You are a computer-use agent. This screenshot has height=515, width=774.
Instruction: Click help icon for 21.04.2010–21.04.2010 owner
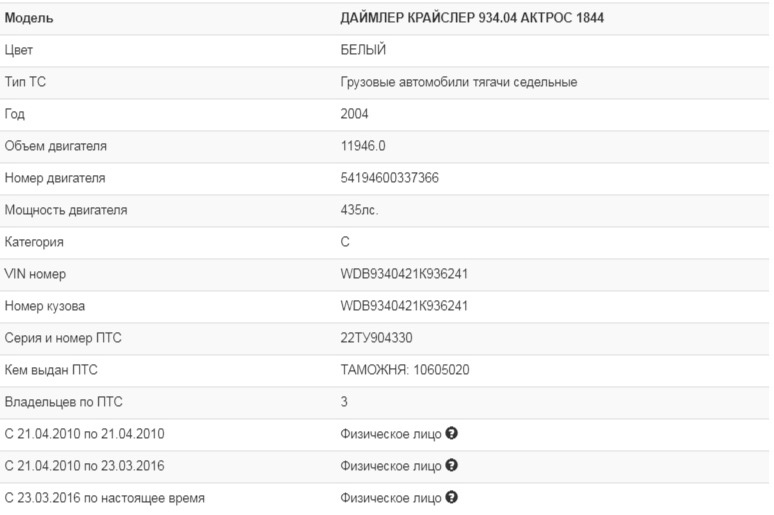pyautogui.click(x=451, y=433)
